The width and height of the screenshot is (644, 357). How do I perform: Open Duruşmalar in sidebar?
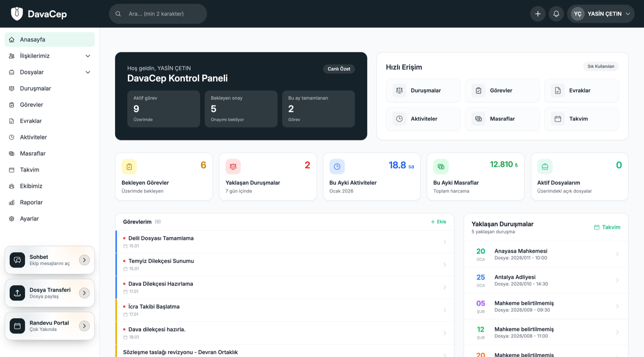click(50, 89)
